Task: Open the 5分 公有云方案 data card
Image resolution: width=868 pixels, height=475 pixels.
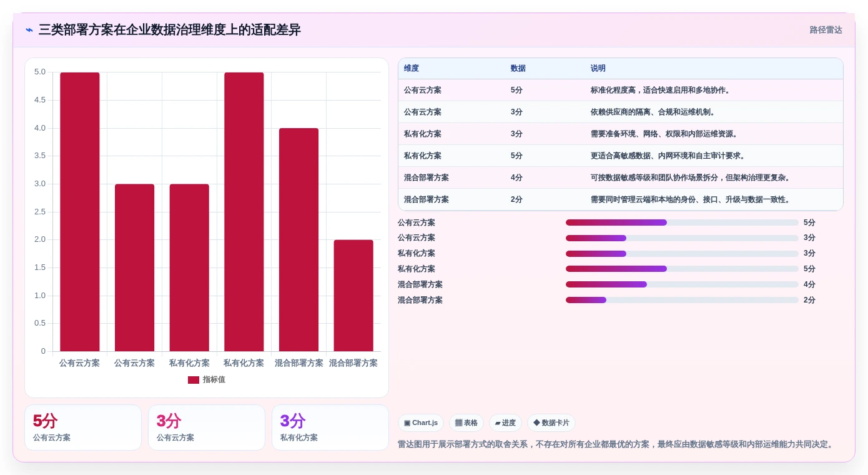Action: (x=83, y=427)
